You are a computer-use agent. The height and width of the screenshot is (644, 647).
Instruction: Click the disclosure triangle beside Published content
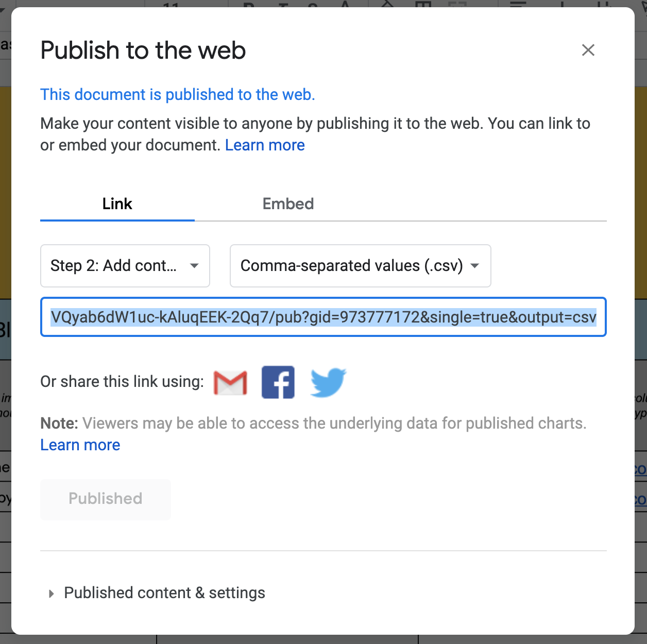point(51,594)
